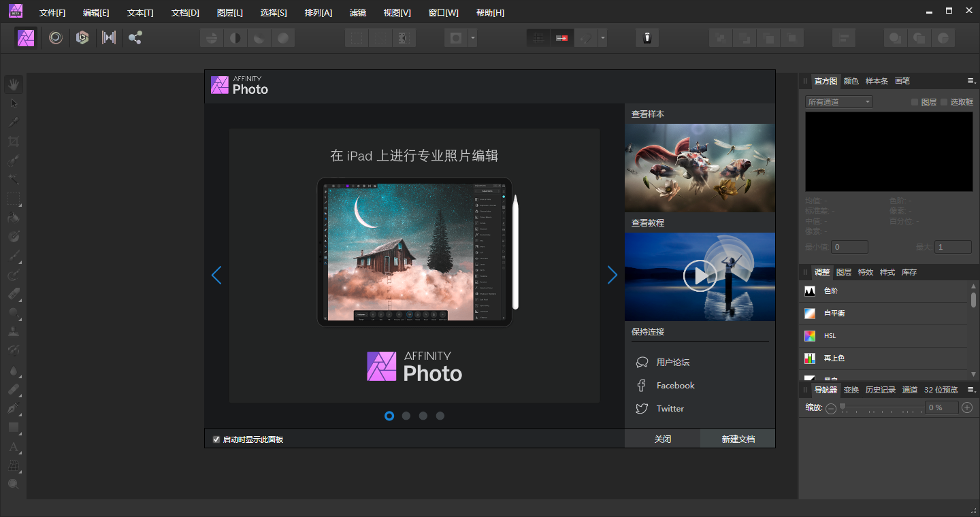This screenshot has width=980, height=517.
Task: Switch to the 通道 tab
Action: [910, 390]
